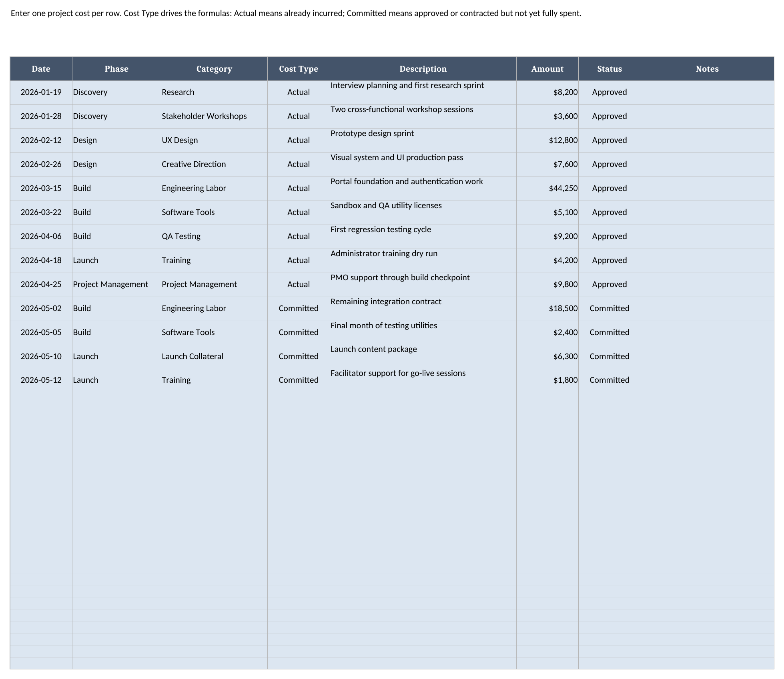Click the Status cell in the 2026-05-10 row

(x=610, y=357)
